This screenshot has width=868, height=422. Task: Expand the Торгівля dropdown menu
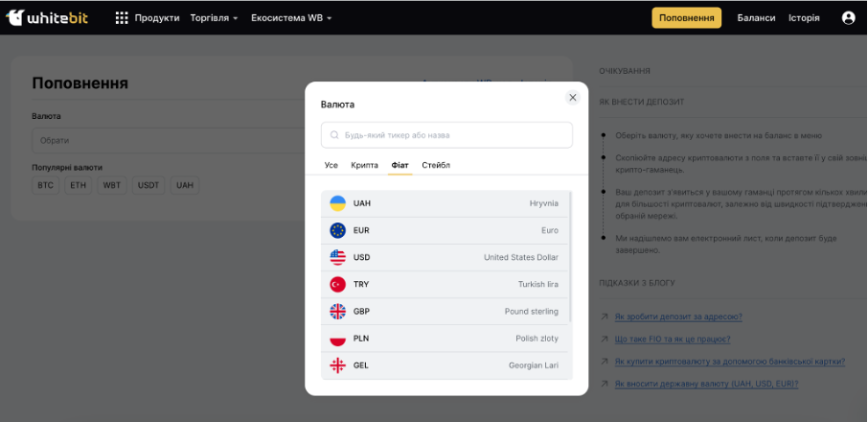[214, 17]
